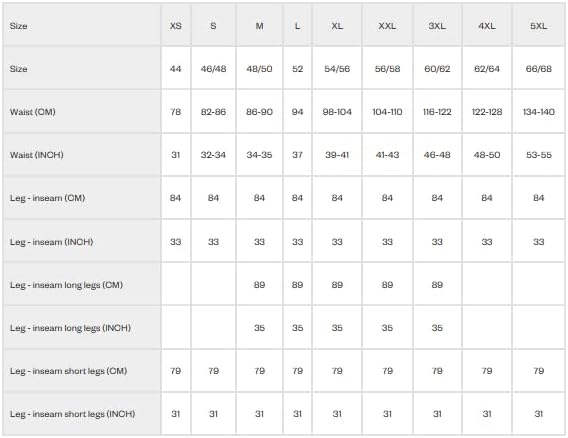
Task: Select the 3XL column header
Action: [x=437, y=26]
